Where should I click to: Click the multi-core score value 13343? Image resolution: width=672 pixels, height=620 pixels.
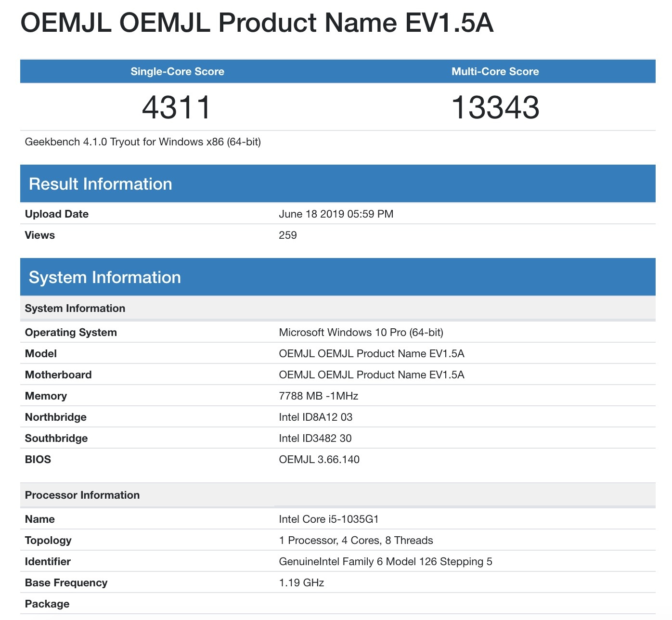click(495, 107)
